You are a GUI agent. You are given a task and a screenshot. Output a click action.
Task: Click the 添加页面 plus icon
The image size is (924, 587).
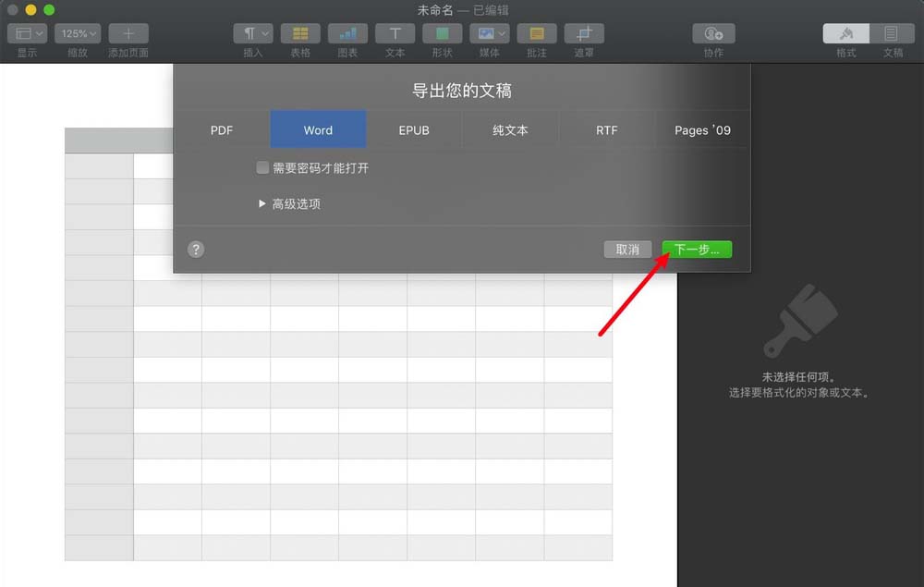coord(128,33)
